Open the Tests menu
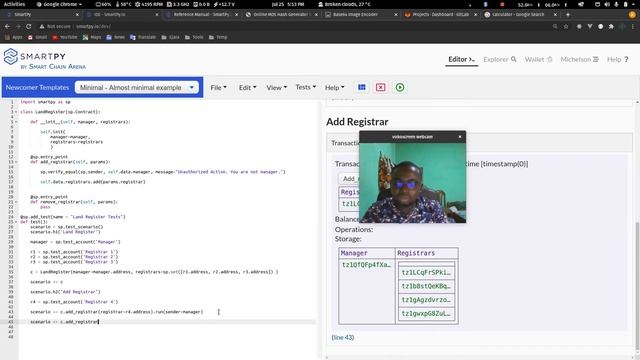Image resolution: width=640 pixels, height=360 pixels. point(306,87)
